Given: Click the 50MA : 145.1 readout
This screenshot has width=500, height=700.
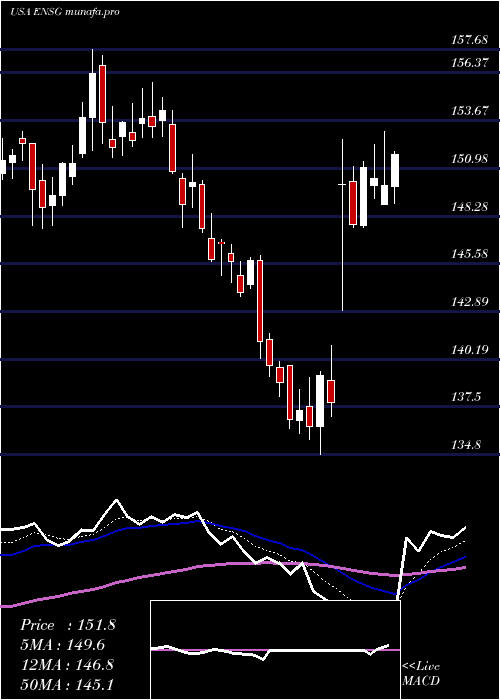Looking at the screenshot, I should pos(67,684).
